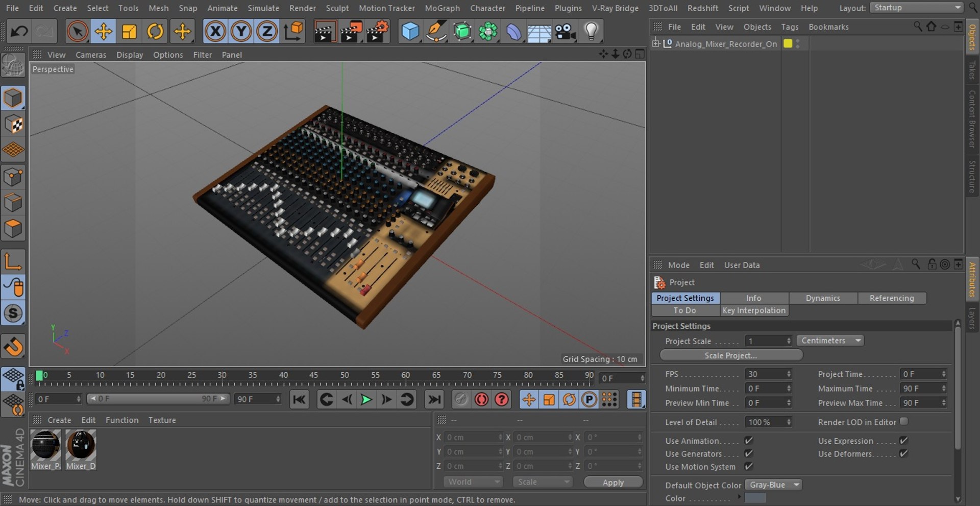
Task: Toggle Z axis lock
Action: (x=267, y=32)
